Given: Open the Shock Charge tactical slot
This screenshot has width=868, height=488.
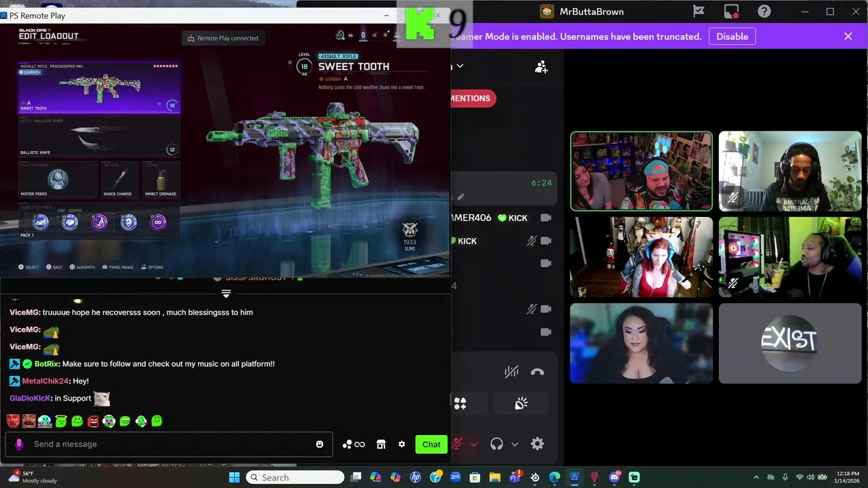Looking at the screenshot, I should tap(120, 180).
